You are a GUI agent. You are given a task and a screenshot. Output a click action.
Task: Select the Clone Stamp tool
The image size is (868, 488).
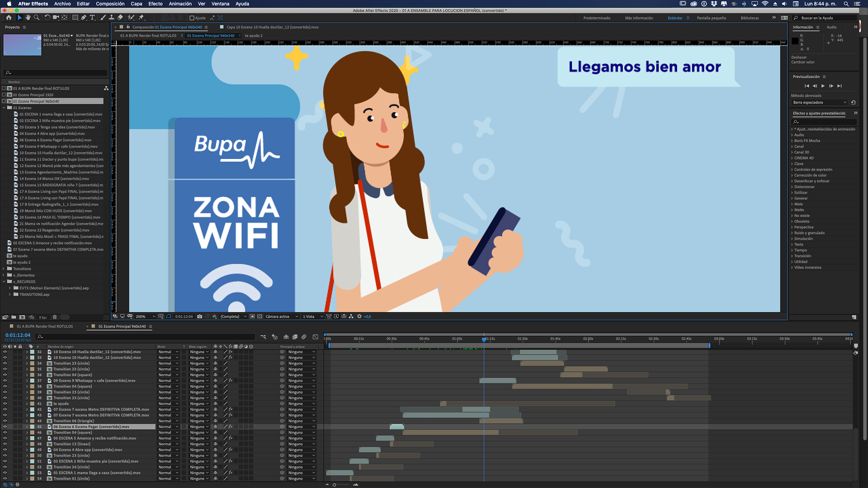[112, 18]
